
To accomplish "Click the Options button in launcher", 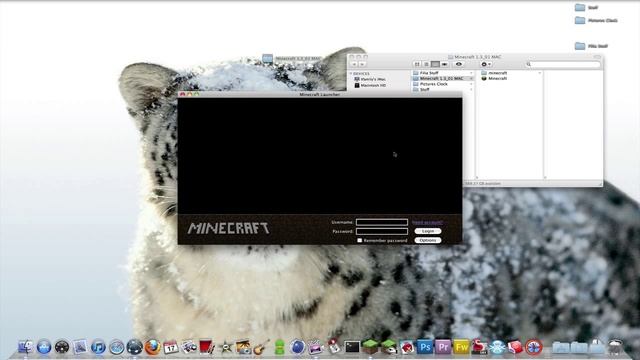I will coord(427,240).
